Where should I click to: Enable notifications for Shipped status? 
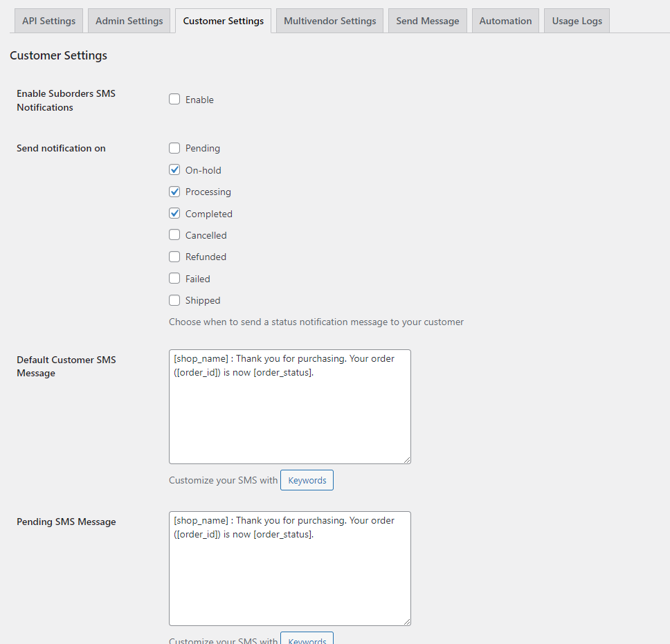174,300
